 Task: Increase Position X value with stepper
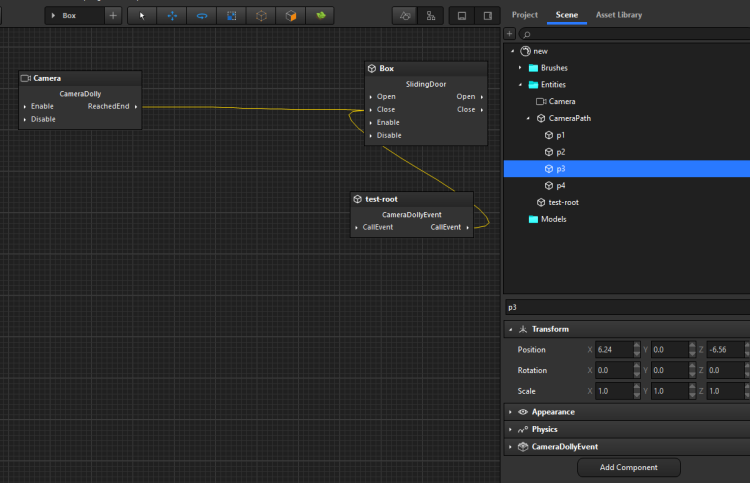click(637, 346)
